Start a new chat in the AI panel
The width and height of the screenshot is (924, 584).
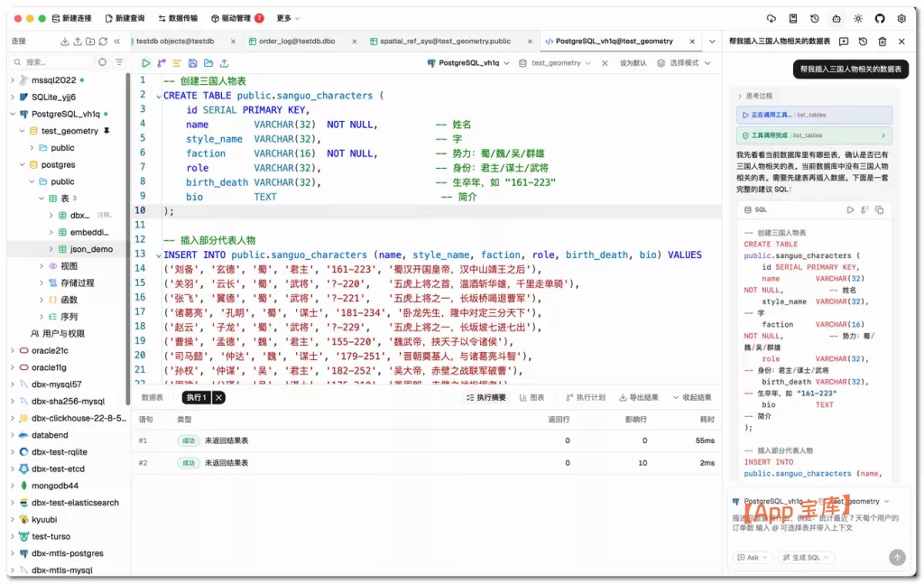pyautogui.click(x=844, y=42)
